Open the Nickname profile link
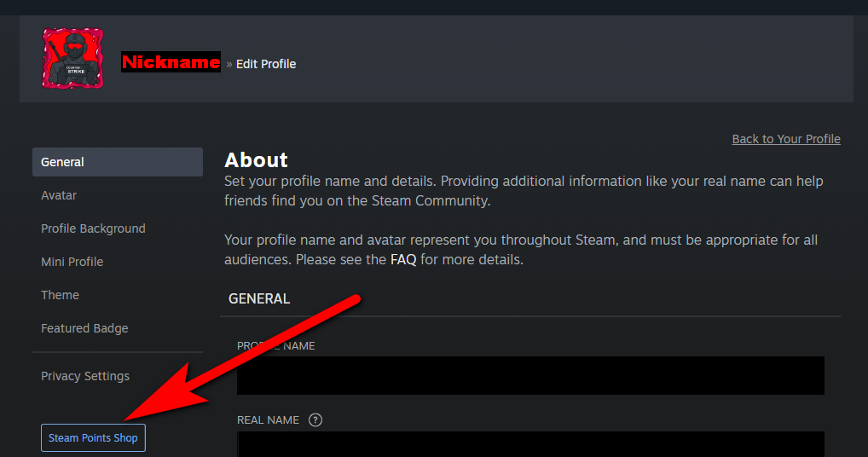Viewport: 868px width, 457px height. click(x=171, y=62)
